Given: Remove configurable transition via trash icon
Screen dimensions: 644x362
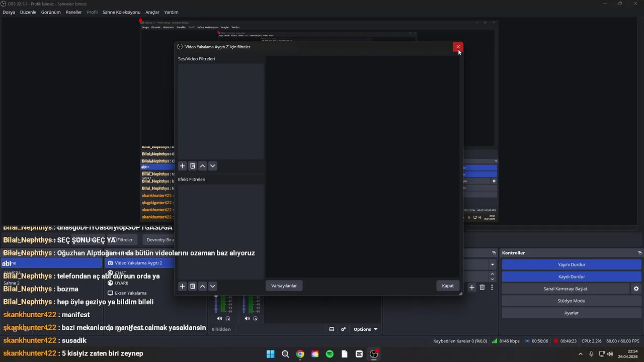Looking at the screenshot, I should pos(482,287).
